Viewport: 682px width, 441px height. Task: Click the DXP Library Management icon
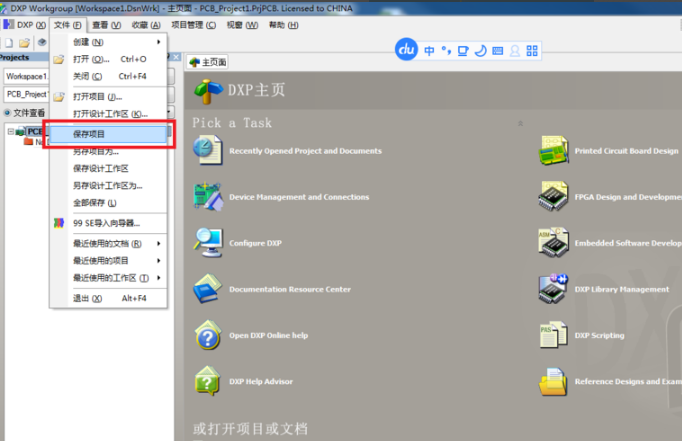point(553,289)
